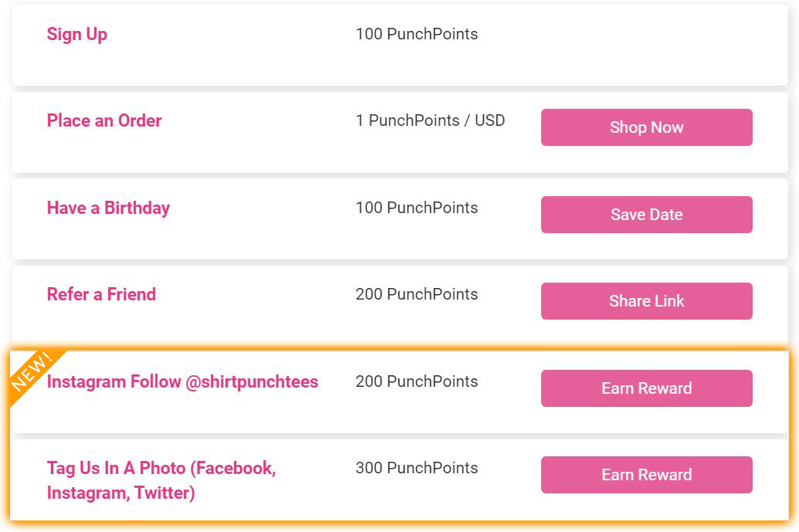The image size is (799, 532).
Task: Hit the Share Link button
Action: (x=646, y=301)
